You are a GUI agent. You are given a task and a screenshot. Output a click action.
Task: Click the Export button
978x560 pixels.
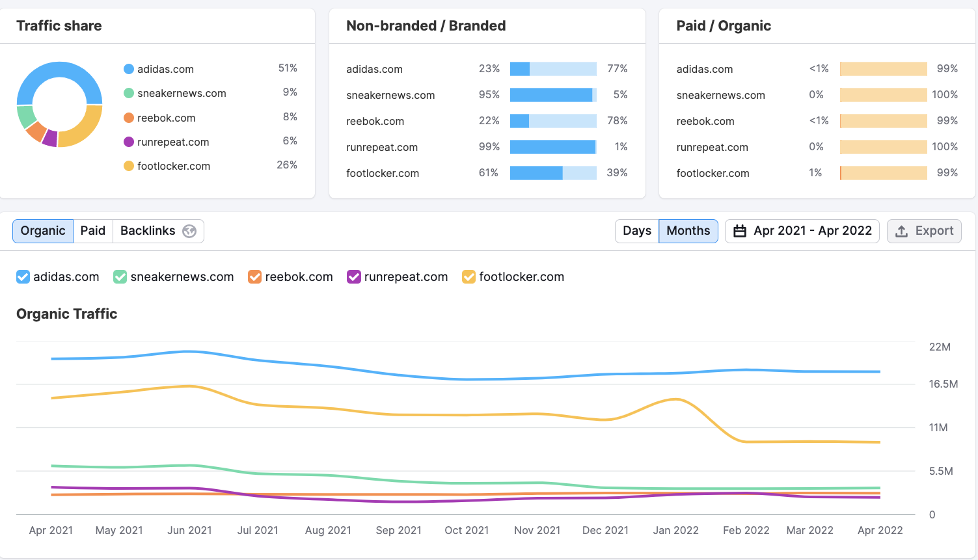pyautogui.click(x=924, y=231)
